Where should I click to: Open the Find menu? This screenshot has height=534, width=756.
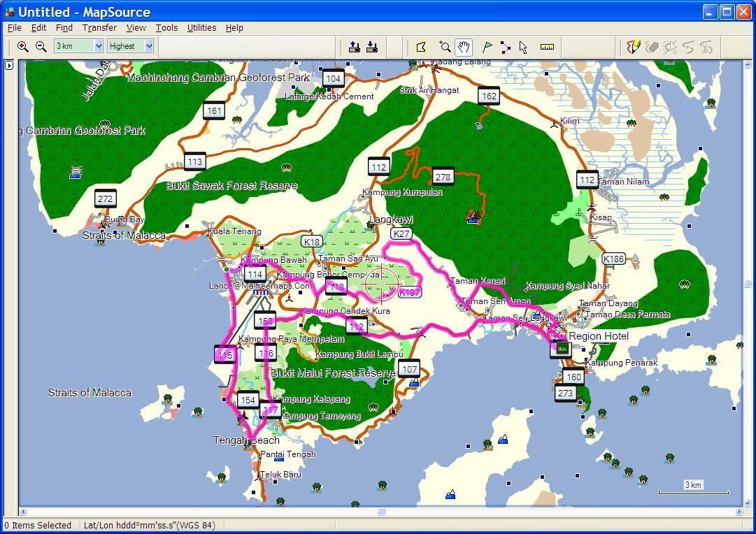(x=64, y=28)
